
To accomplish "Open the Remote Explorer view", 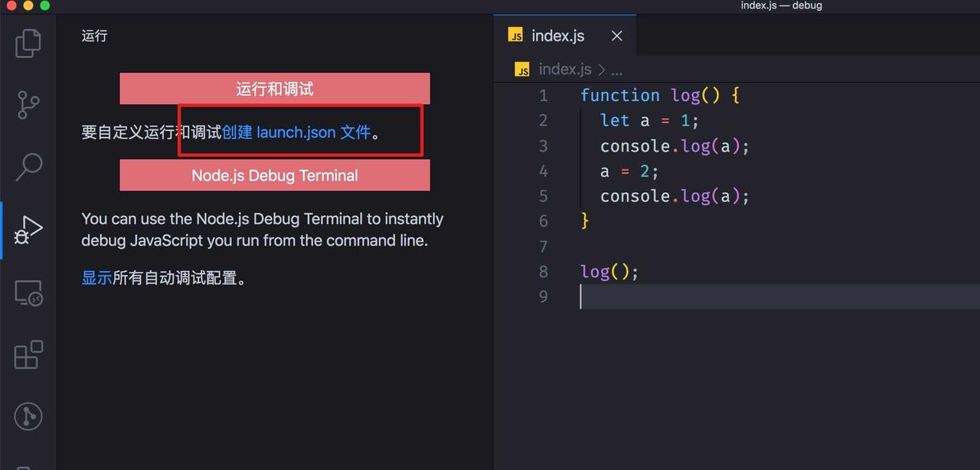I will pyautogui.click(x=28, y=292).
